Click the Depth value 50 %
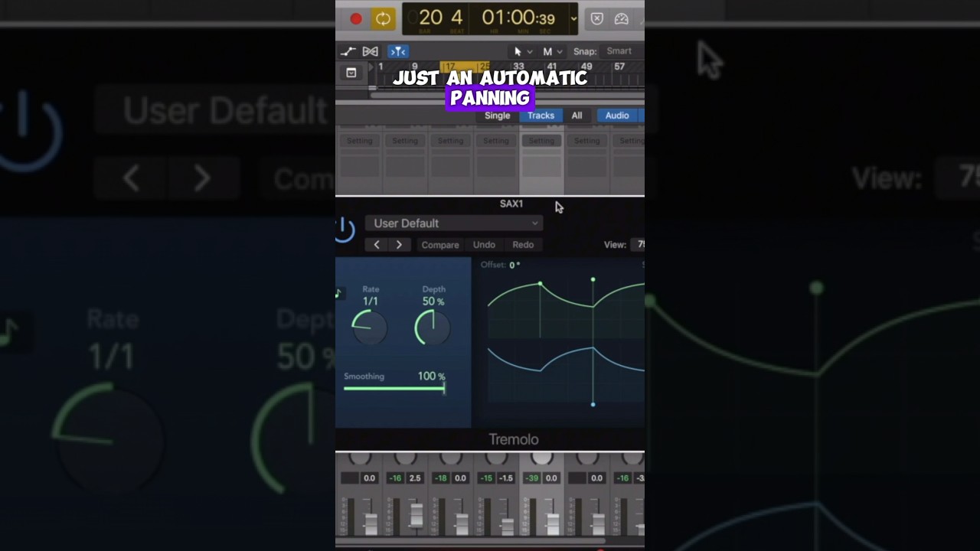Screen dimensions: 980x551 (433, 302)
